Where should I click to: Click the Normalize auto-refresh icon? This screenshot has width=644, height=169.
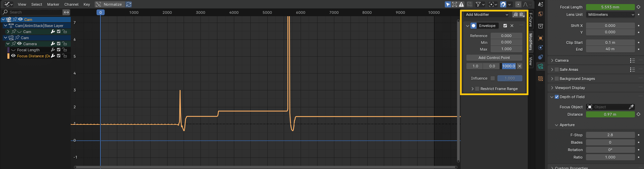(x=129, y=4)
